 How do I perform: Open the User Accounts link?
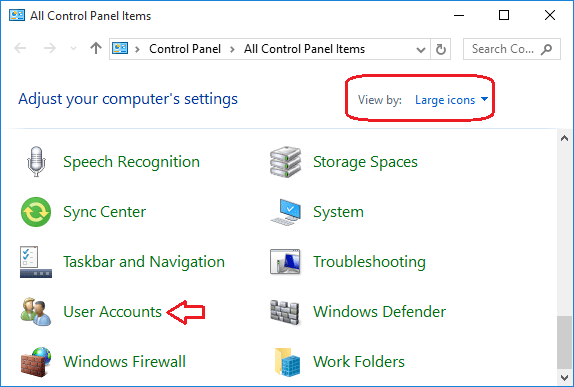click(112, 312)
